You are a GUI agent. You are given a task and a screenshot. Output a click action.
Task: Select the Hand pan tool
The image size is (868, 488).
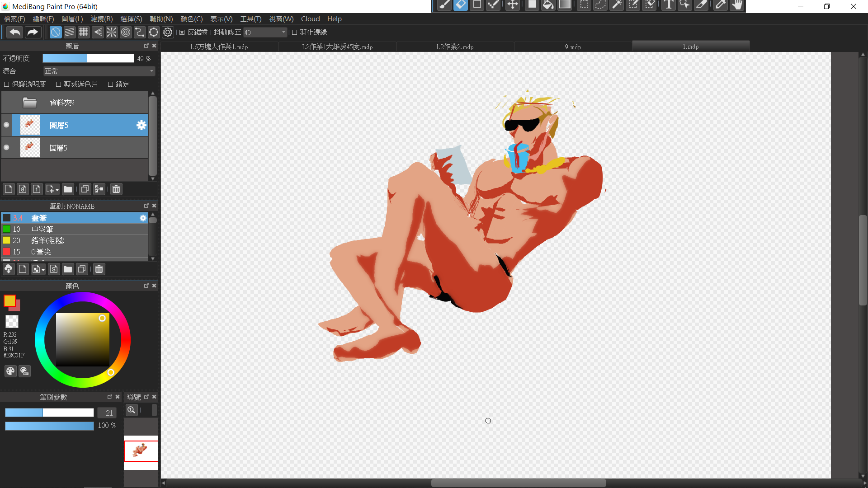[x=737, y=5]
